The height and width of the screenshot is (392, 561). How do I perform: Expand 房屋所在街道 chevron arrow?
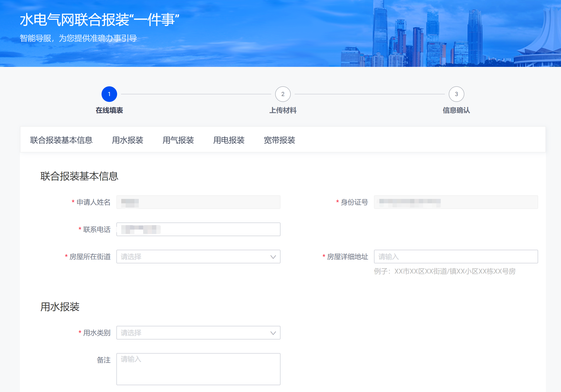[x=273, y=257]
